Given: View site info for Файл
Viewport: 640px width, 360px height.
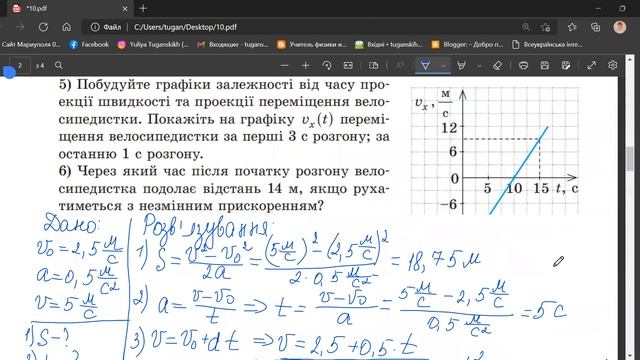Looking at the screenshot, I should 106,27.
